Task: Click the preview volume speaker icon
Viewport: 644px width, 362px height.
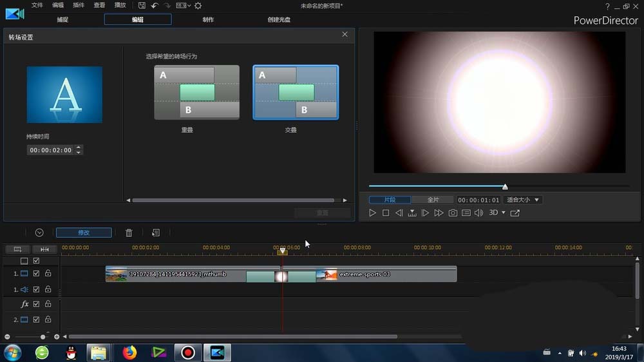Action: click(x=478, y=213)
